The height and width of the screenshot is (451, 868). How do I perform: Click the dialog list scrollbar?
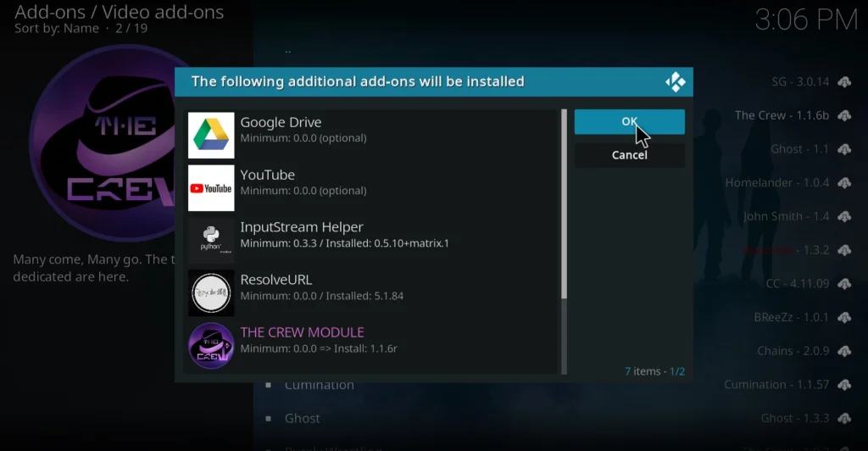pos(564,242)
